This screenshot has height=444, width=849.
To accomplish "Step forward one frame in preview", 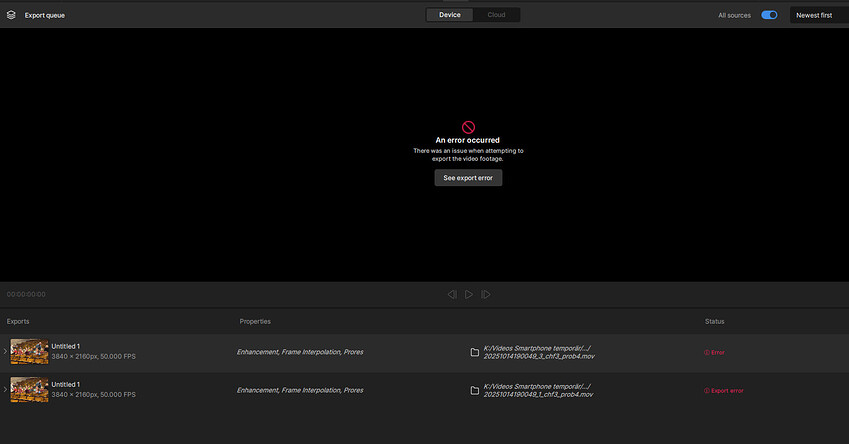I will [485, 294].
